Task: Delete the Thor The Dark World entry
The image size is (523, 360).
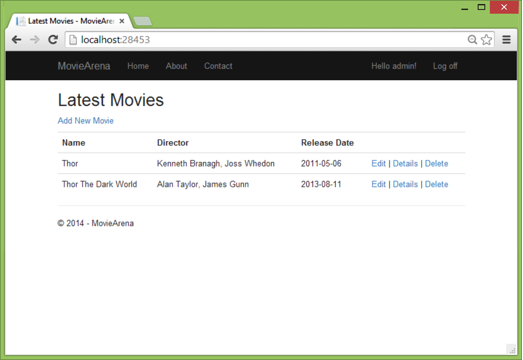Action: [x=436, y=184]
